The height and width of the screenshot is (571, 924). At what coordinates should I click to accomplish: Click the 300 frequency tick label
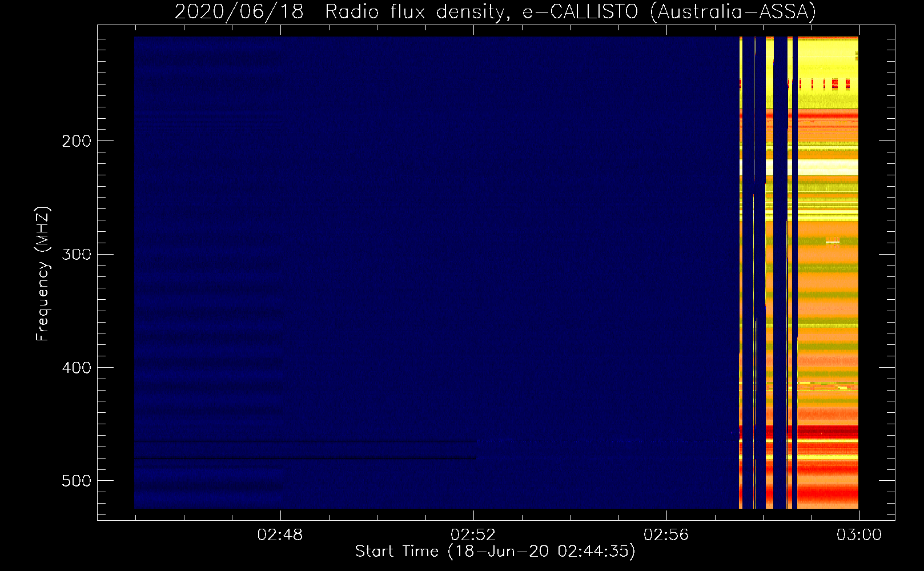coord(77,254)
